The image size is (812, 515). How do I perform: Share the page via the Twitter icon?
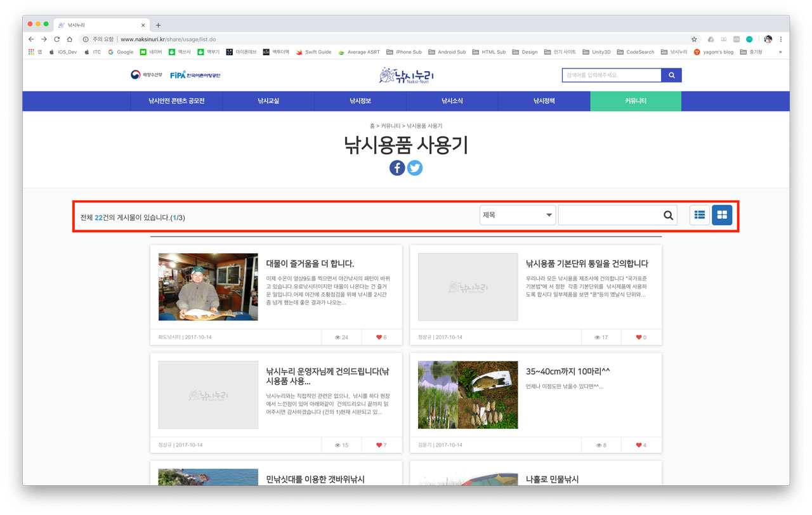415,167
